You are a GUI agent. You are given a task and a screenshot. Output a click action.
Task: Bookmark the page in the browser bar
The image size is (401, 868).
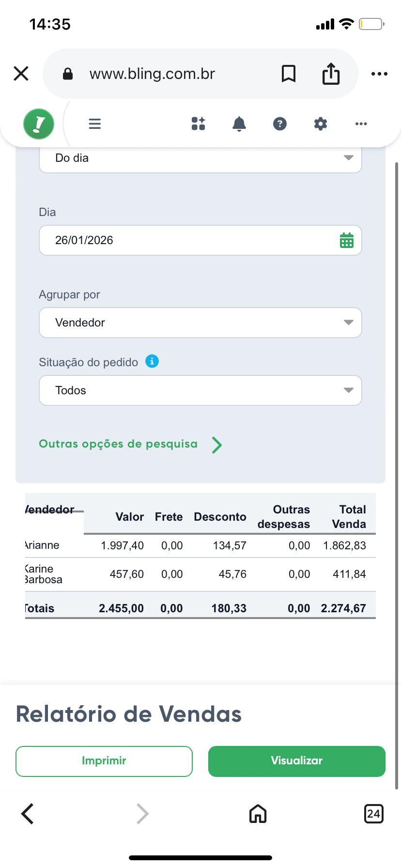[289, 74]
